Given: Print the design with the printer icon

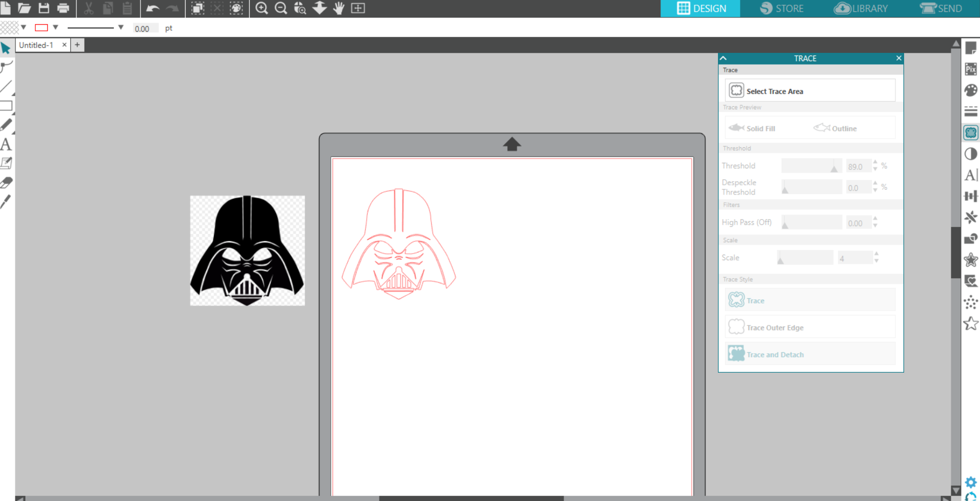Looking at the screenshot, I should (63, 8).
